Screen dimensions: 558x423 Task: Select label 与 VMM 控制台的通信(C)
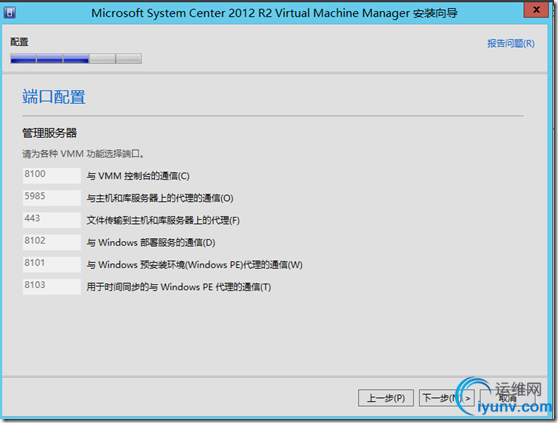138,176
